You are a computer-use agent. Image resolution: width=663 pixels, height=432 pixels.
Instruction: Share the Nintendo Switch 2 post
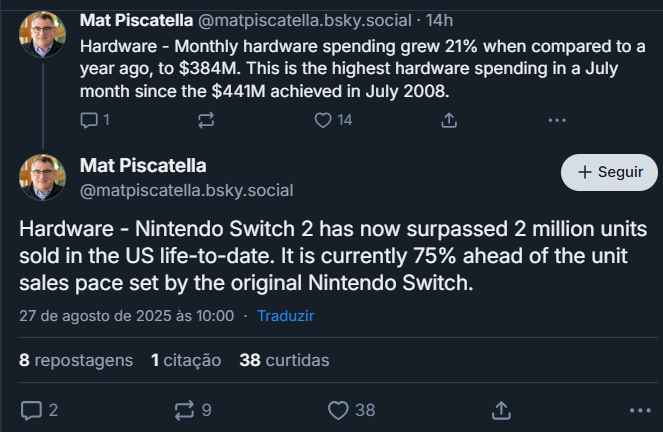click(x=501, y=410)
